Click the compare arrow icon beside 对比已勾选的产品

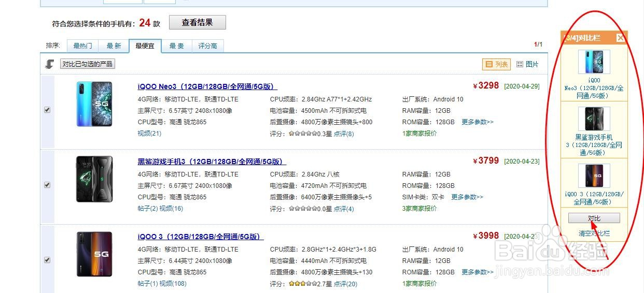50,64
